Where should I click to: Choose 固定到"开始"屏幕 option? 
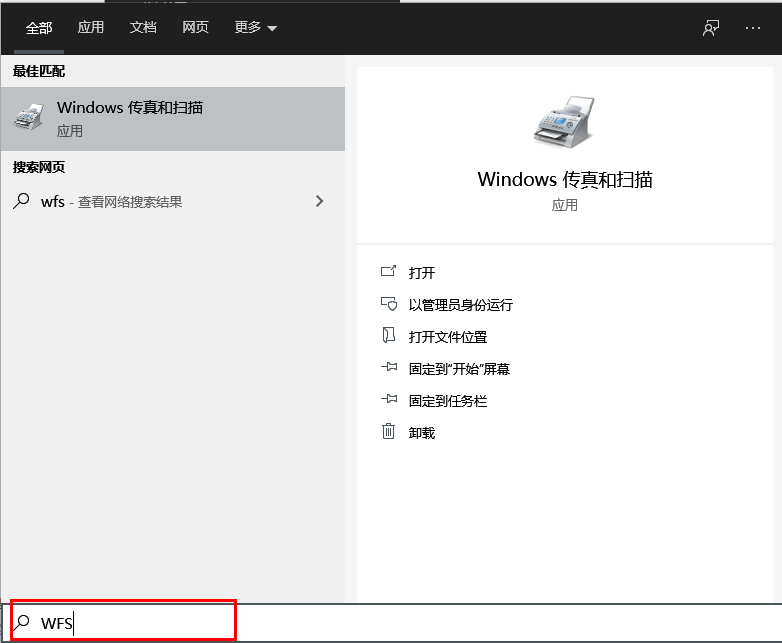pyautogui.click(x=459, y=368)
